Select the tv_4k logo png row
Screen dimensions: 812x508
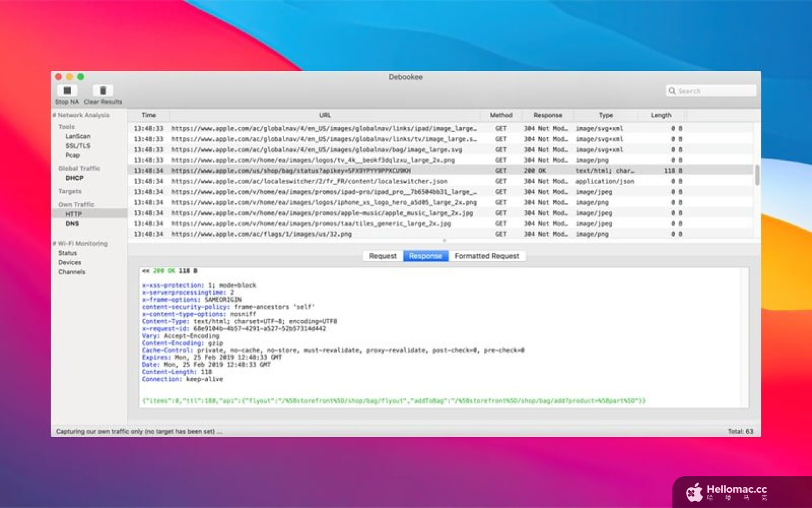tap(440, 160)
